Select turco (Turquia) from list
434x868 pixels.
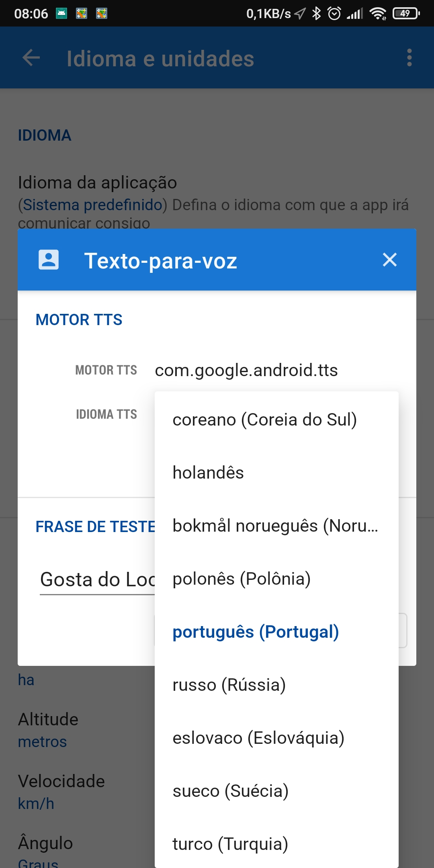click(230, 844)
